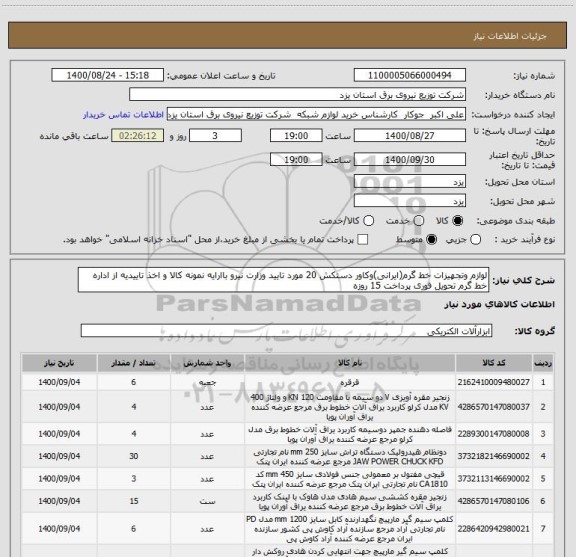Select the کالا radio button

coord(458,220)
